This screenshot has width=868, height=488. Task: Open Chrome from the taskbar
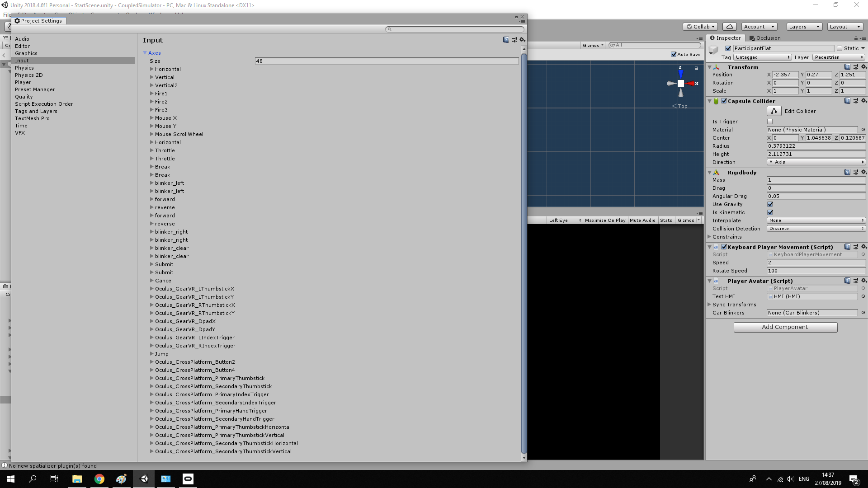[99, 479]
